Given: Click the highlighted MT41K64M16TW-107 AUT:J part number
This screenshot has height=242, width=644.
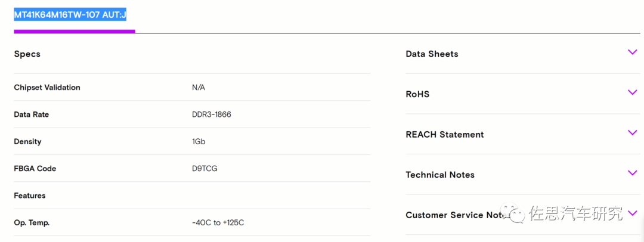Looking at the screenshot, I should coord(70,14).
